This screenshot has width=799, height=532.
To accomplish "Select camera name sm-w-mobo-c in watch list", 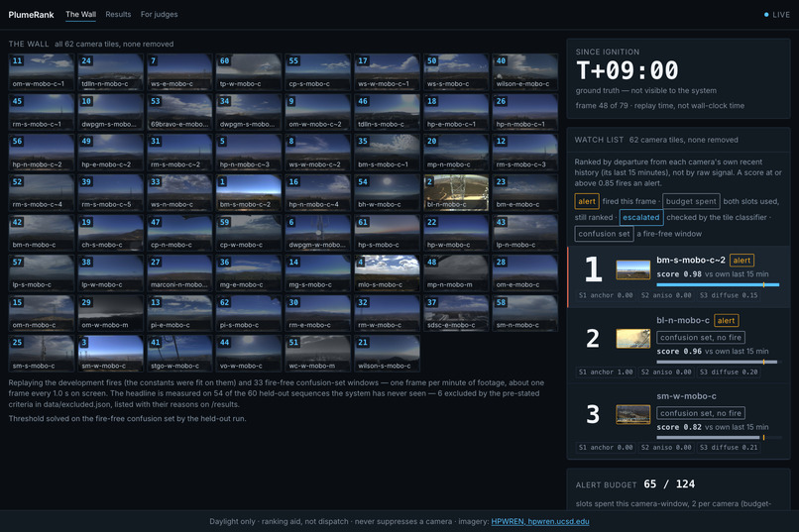I will pyautogui.click(x=686, y=396).
